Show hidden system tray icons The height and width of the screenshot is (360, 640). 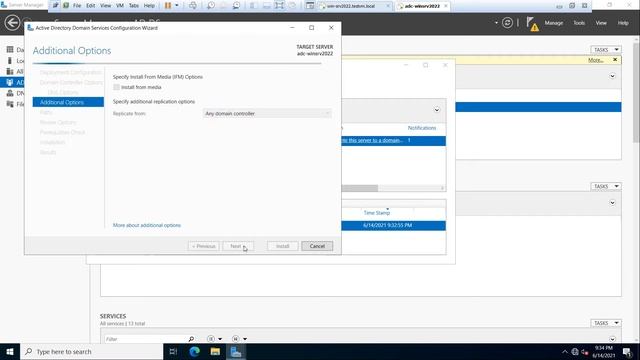pyautogui.click(x=564, y=351)
